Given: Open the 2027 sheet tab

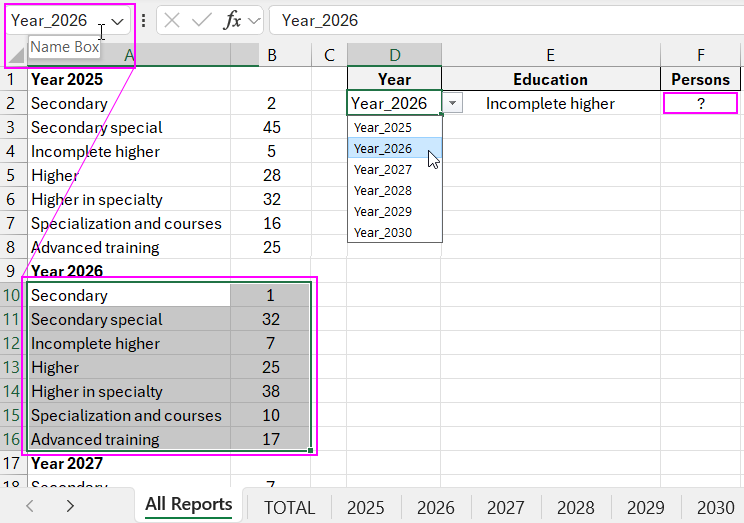Looking at the screenshot, I should 506,508.
